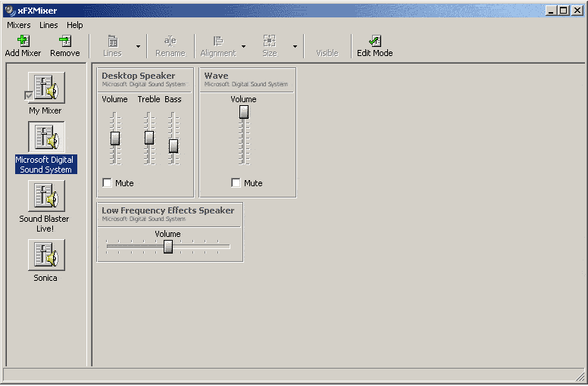Click the Wave Volume slider thumb

[x=244, y=111]
